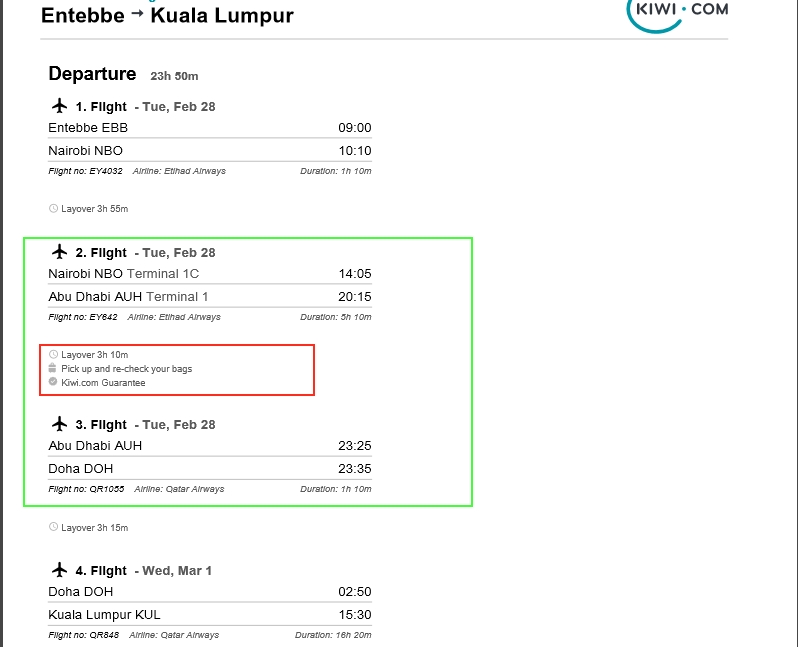Screen dimensions: 800x647
Task: Click Flight no: EY642
Action: click(83, 317)
